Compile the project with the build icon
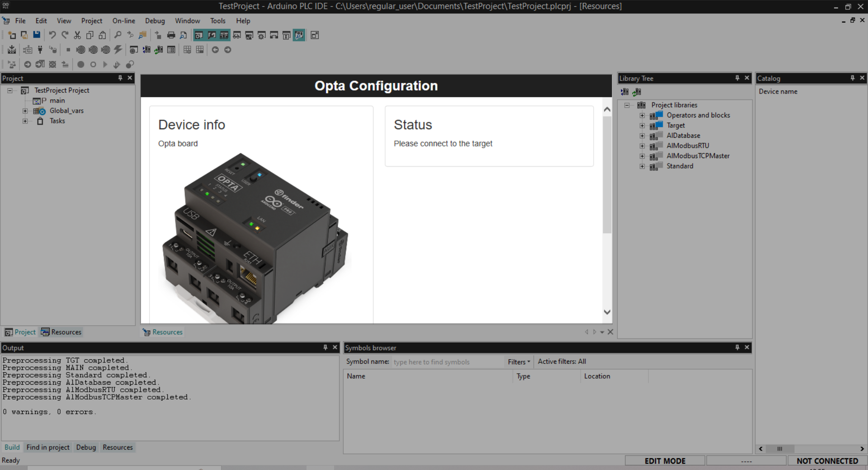Image resolution: width=868 pixels, height=470 pixels. pyautogui.click(x=12, y=50)
